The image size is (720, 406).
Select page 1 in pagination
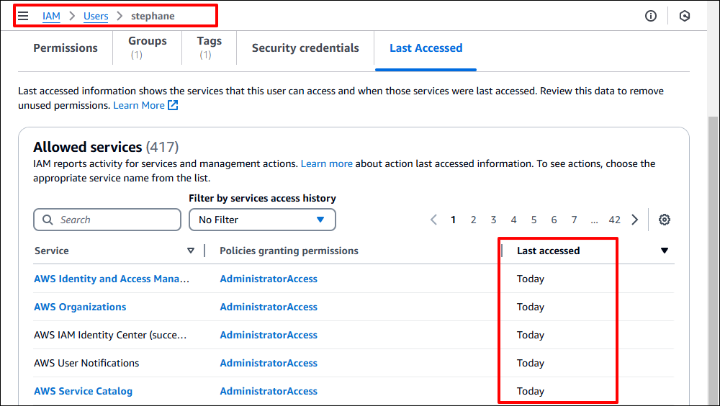click(x=453, y=220)
